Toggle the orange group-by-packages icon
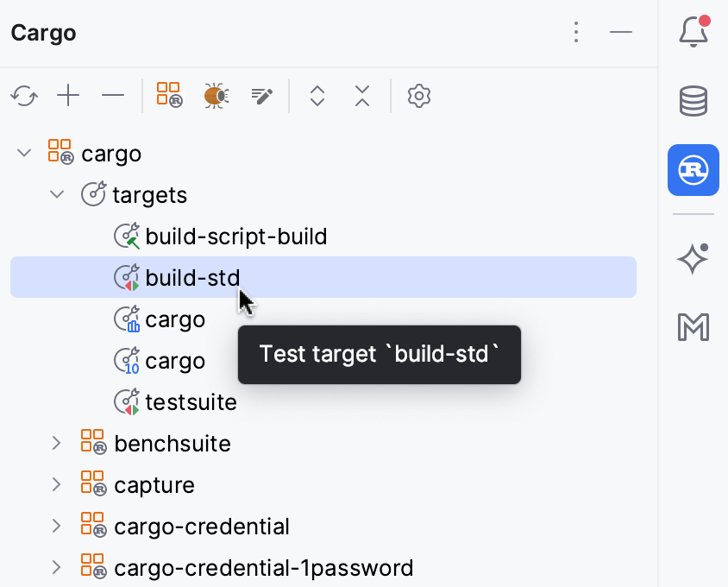Viewport: 728px width, 587px height. (169, 95)
